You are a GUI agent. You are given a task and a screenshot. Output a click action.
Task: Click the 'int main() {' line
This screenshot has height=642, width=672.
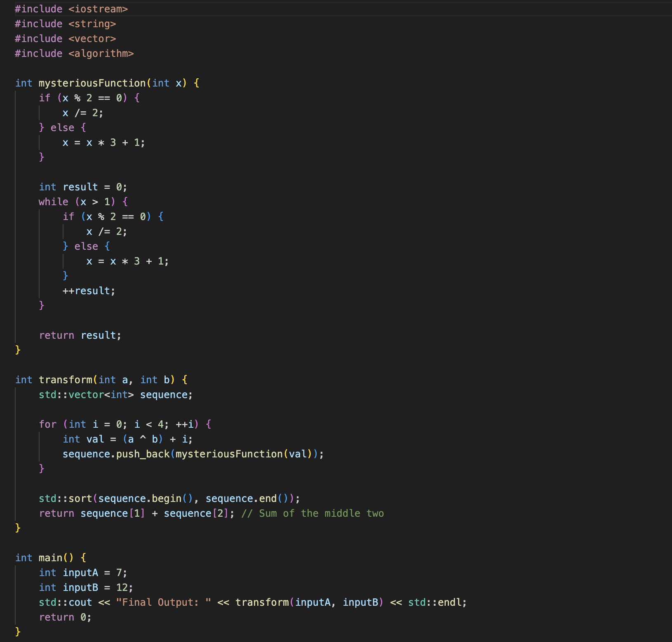[51, 558]
